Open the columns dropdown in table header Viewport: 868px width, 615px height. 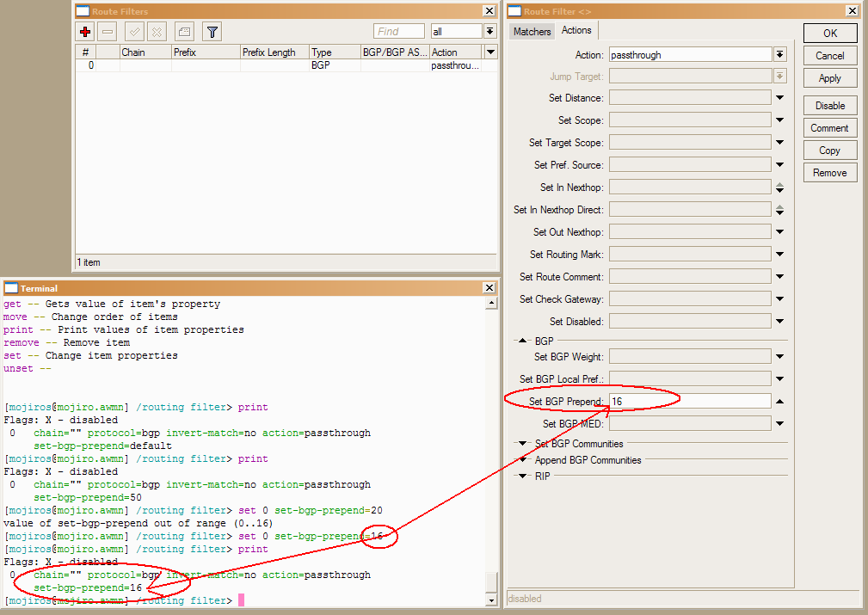[490, 52]
